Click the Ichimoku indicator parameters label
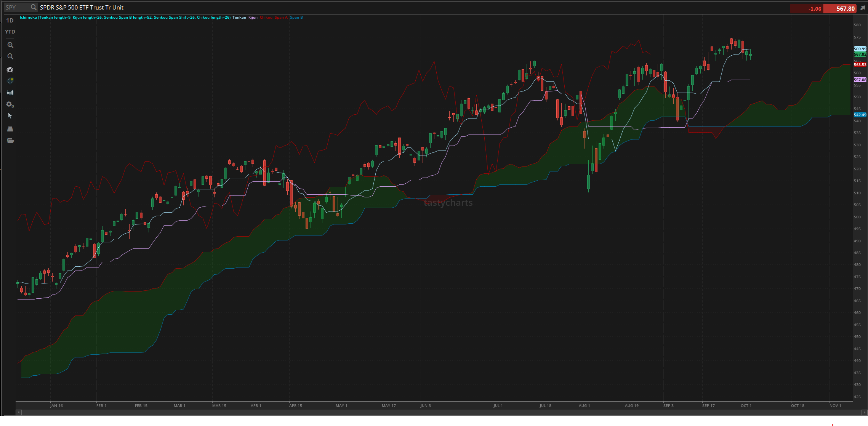868x426 pixels. (125, 18)
